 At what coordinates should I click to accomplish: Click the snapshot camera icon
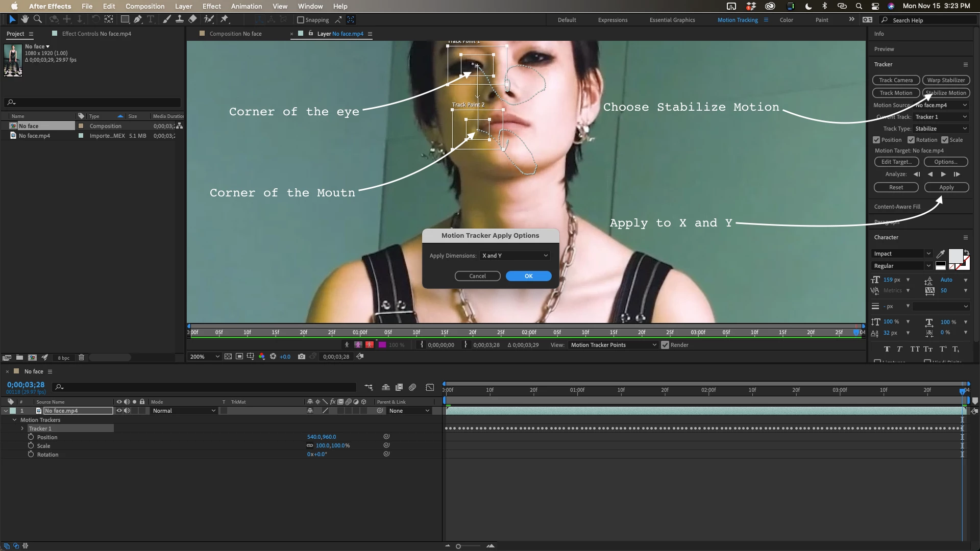pos(302,357)
